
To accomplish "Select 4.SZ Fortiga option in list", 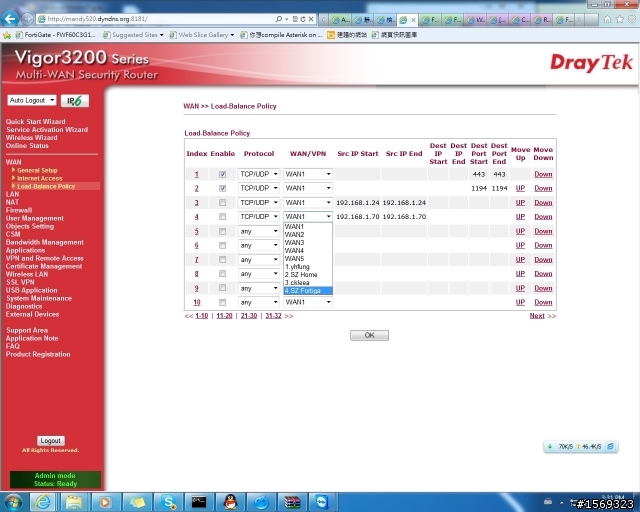I will pyautogui.click(x=308, y=291).
